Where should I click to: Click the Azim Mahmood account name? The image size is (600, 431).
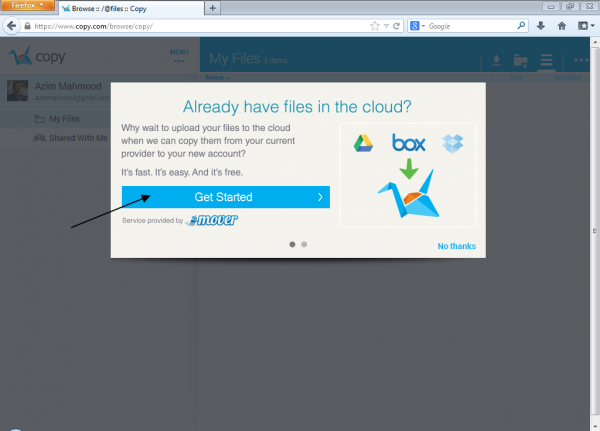68,86
